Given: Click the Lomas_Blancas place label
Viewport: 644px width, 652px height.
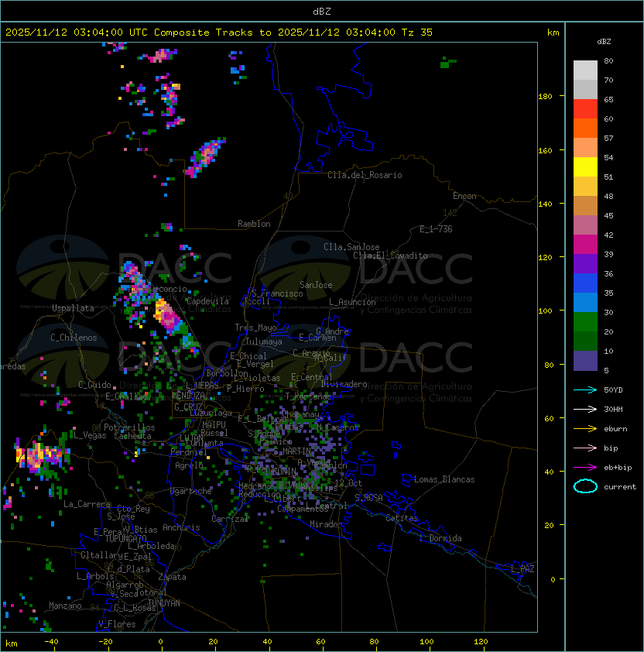Looking at the screenshot, I should coord(444,479).
